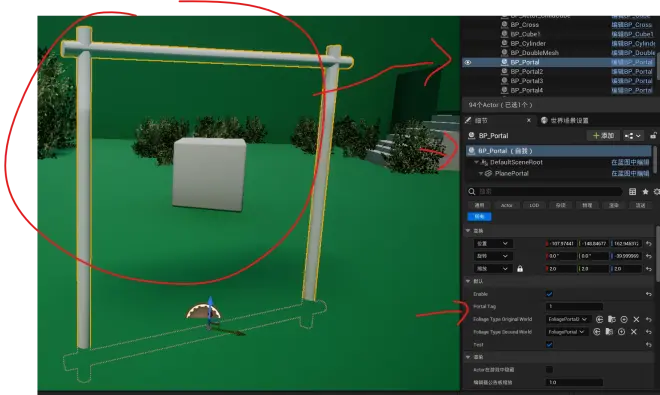Edit the Portal Tag input field
660x395 pixels.
point(575,307)
